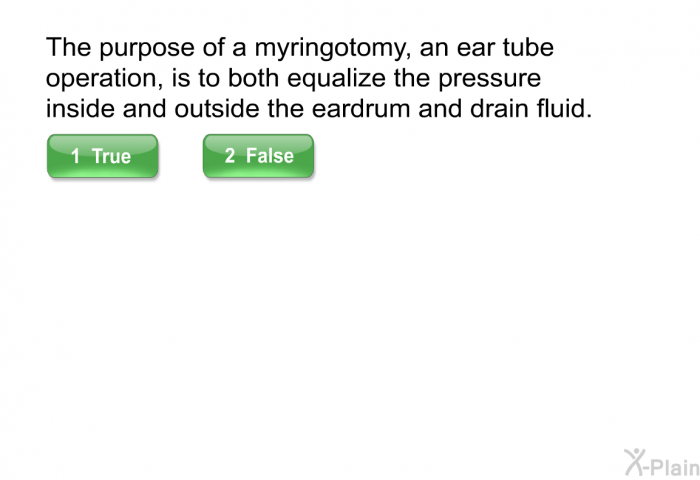Screen dimensions: 700x480
Task: Click the numeral 2 on False button
Action: click(229, 155)
